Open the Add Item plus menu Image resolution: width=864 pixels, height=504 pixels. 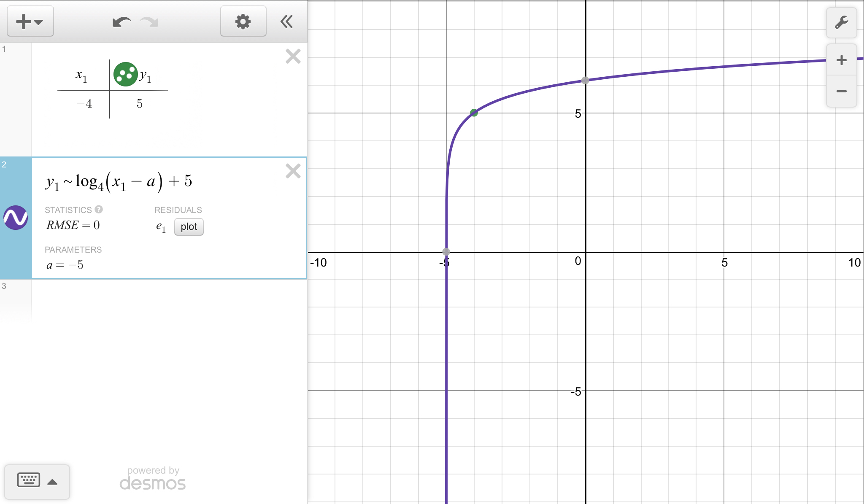click(x=30, y=22)
